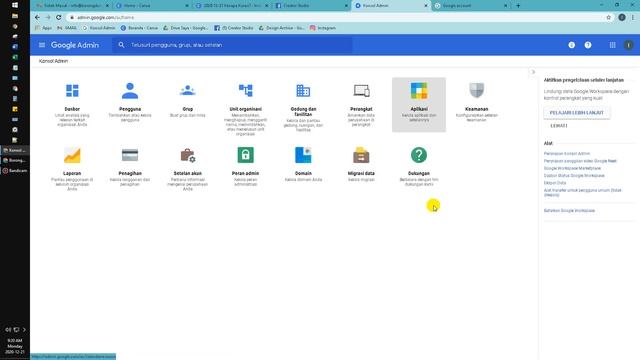The height and width of the screenshot is (360, 640).
Task: Click the search magnifier icon
Action: [121, 45]
